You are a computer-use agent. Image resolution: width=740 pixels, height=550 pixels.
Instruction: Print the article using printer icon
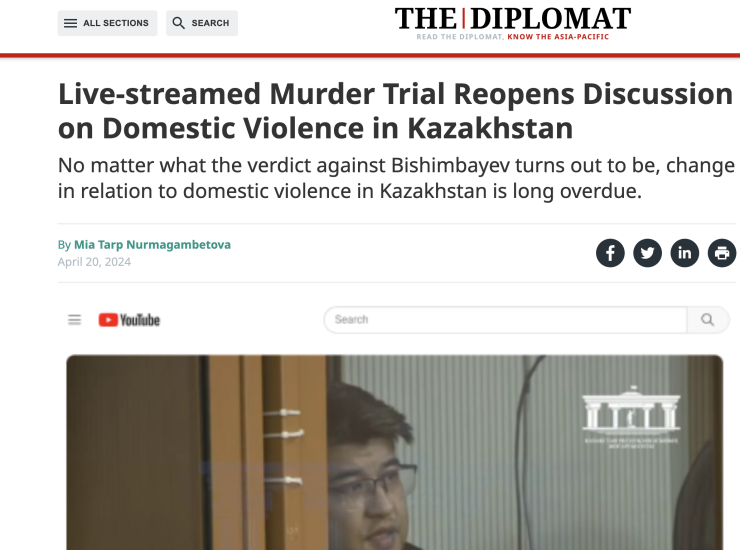722,253
